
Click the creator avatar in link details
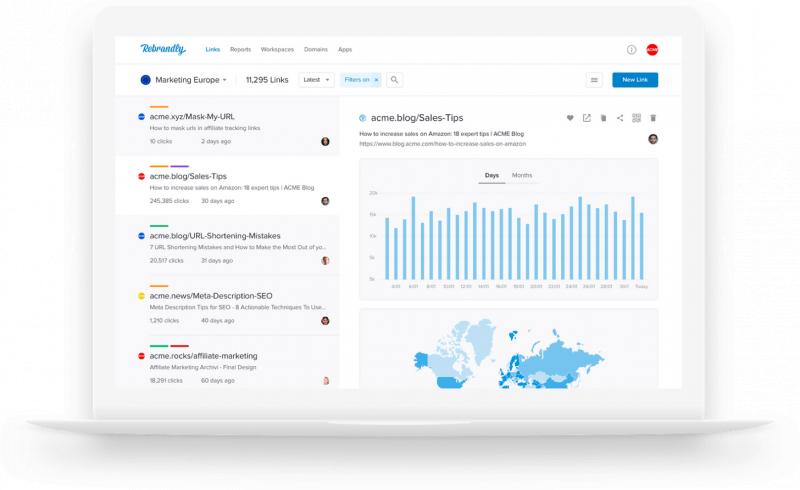pos(653,139)
